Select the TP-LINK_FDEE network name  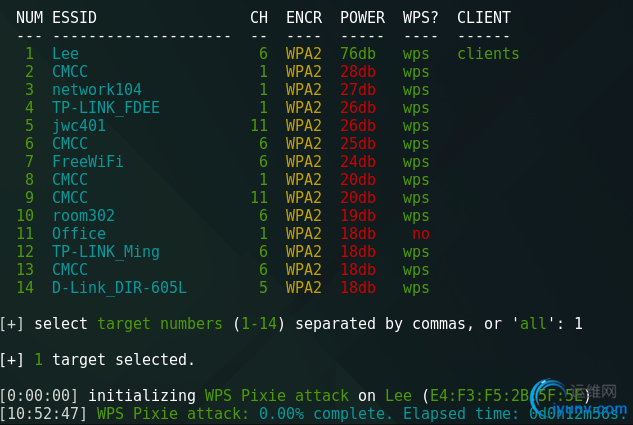point(106,107)
